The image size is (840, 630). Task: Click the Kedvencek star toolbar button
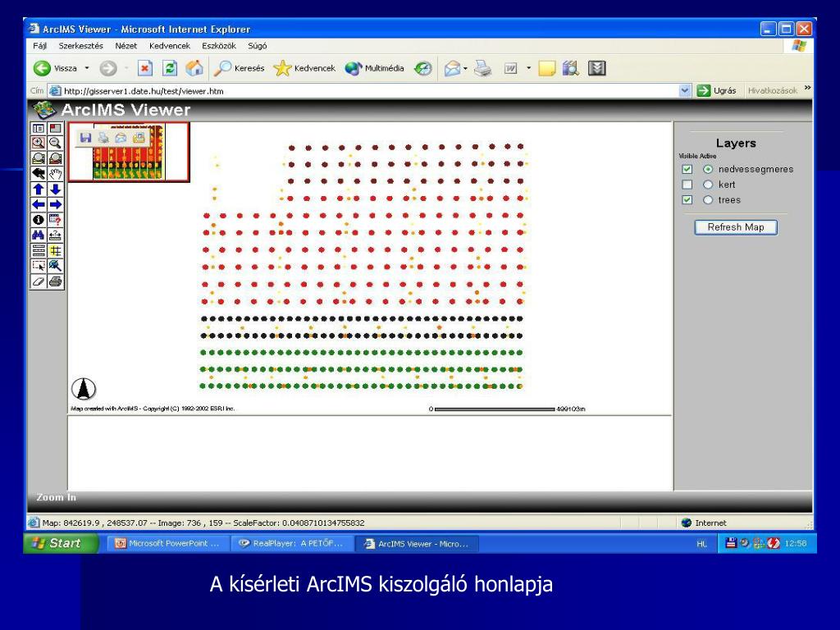(x=304, y=68)
